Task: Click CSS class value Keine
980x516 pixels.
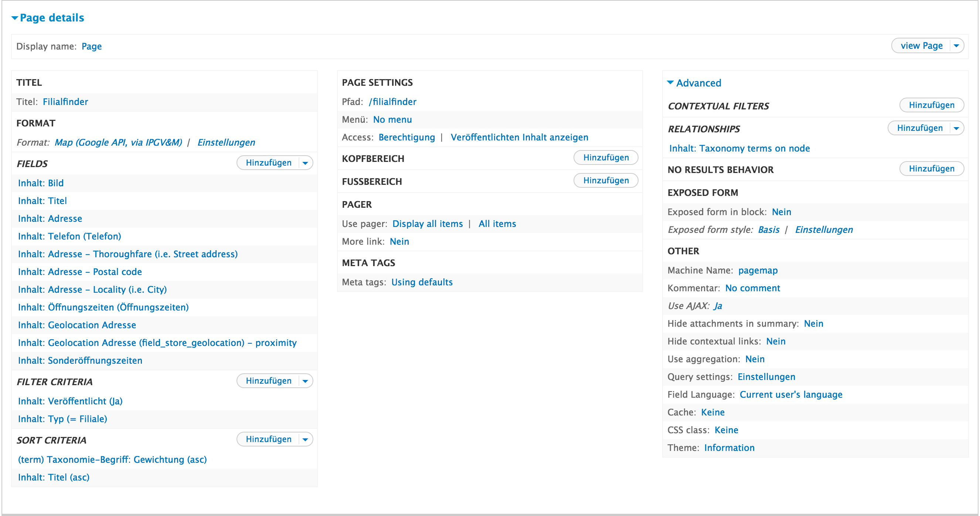Action: [x=726, y=430]
